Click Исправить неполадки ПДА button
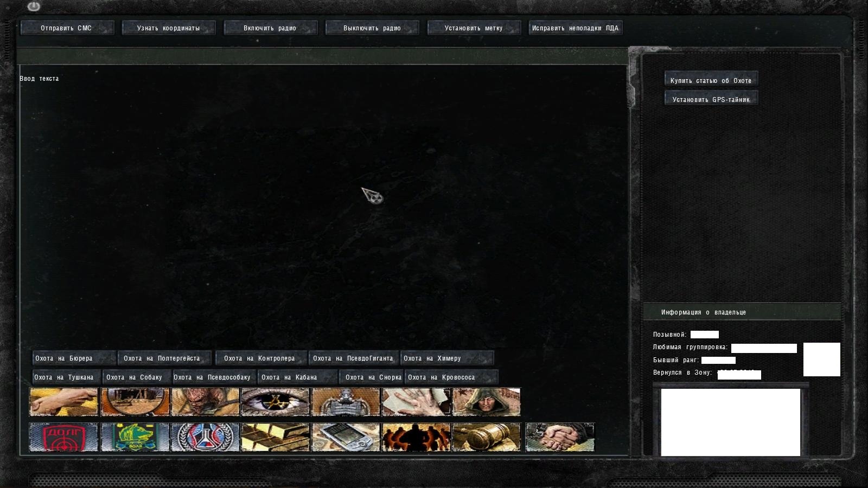Viewport: 868px width, 488px height. 576,28
